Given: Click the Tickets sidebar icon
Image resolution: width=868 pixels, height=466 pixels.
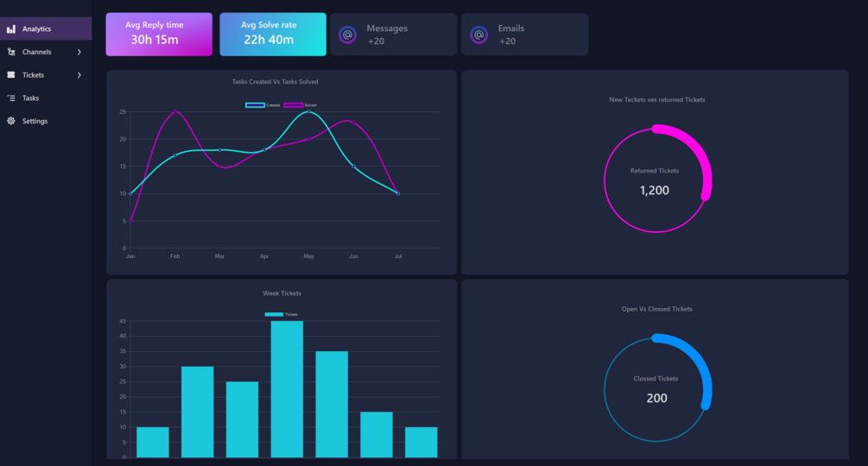Looking at the screenshot, I should pos(11,74).
